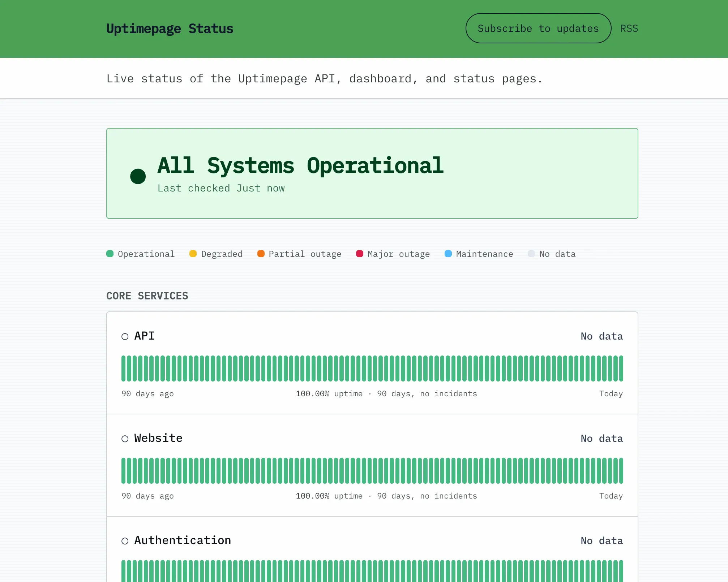728x582 pixels.
Task: Click the Partial outage legend label
Action: click(x=305, y=254)
